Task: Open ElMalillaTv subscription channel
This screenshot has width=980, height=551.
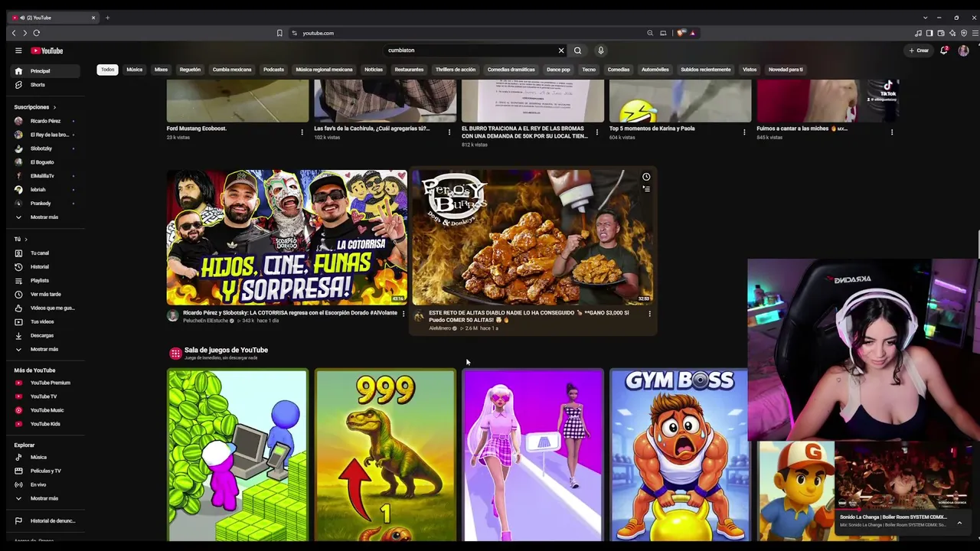Action: (46, 176)
